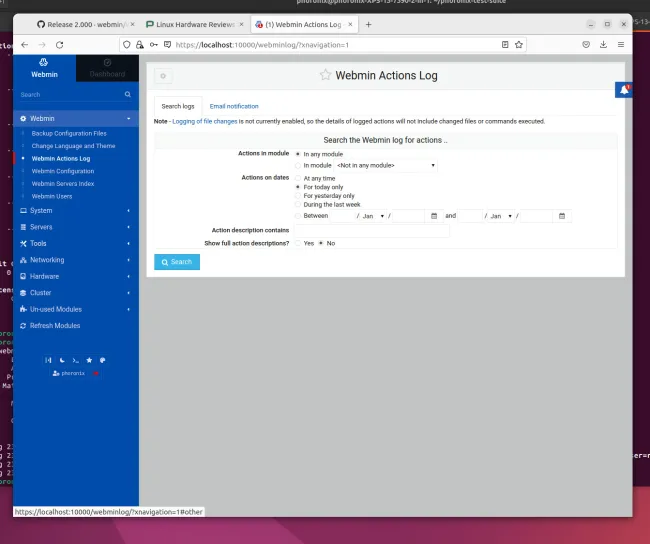Choose Yes for full action descriptions
The image size is (650, 544).
click(x=298, y=243)
